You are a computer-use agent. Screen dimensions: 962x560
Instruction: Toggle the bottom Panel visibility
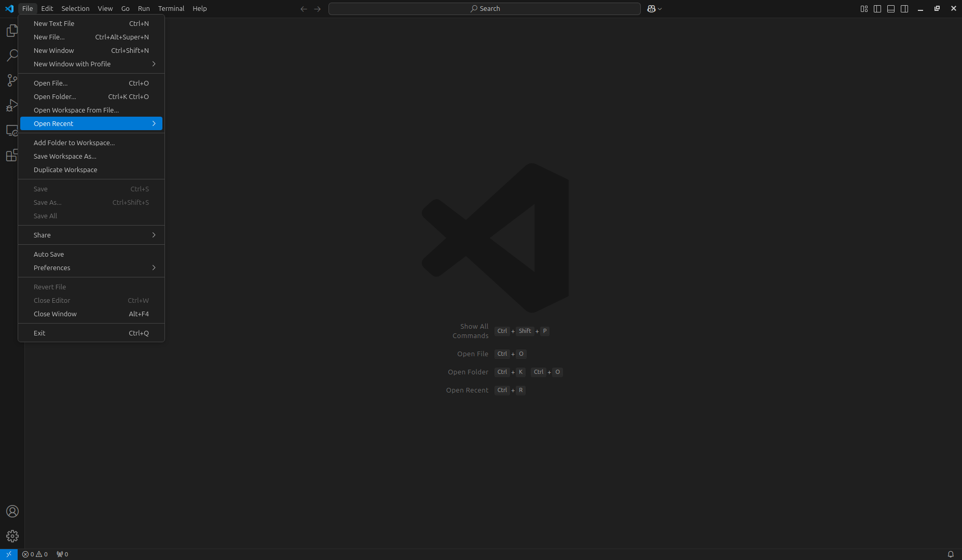(891, 9)
